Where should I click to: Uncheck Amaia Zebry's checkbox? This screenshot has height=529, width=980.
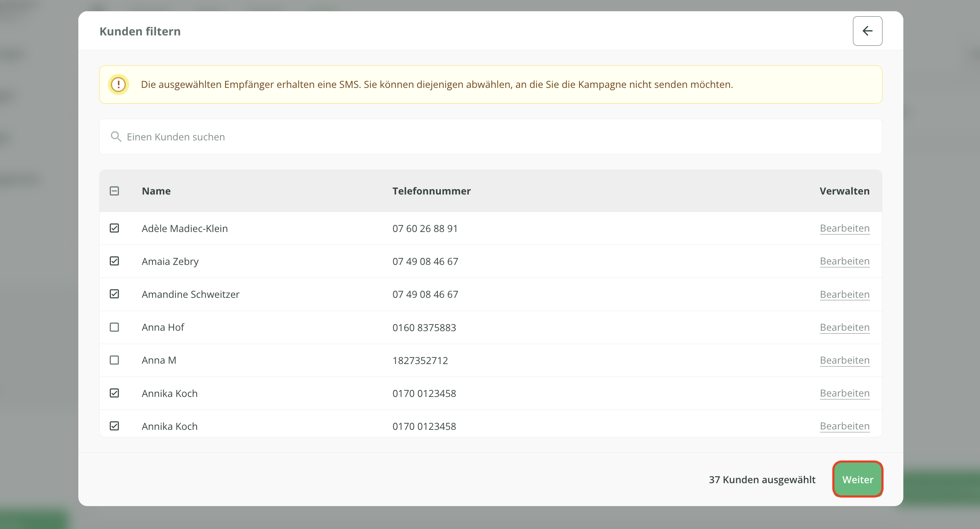114,261
